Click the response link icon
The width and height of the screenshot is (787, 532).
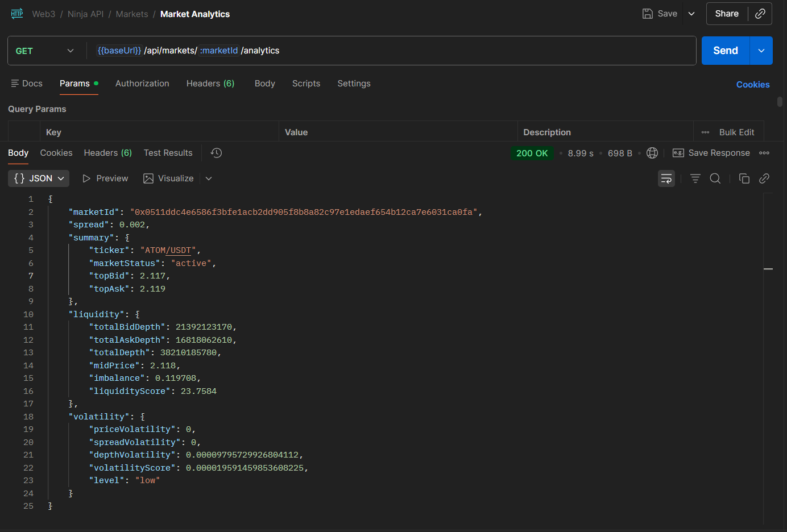(x=764, y=178)
